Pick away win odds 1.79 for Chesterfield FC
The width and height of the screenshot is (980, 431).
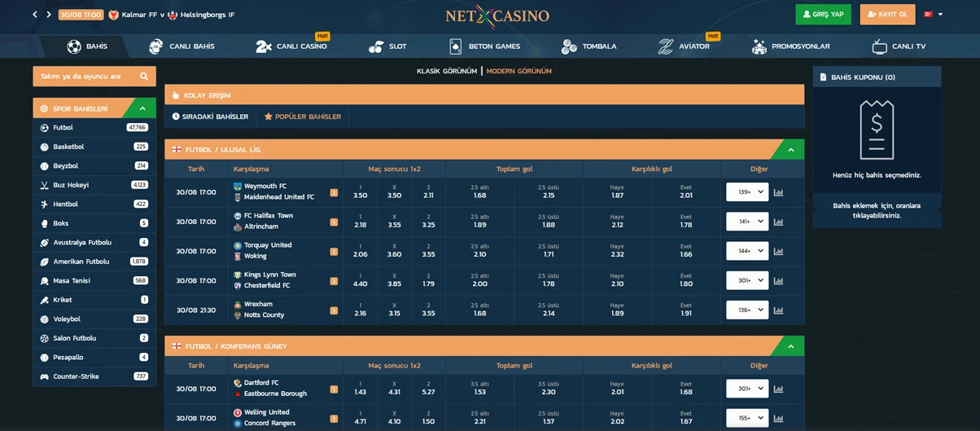click(429, 280)
